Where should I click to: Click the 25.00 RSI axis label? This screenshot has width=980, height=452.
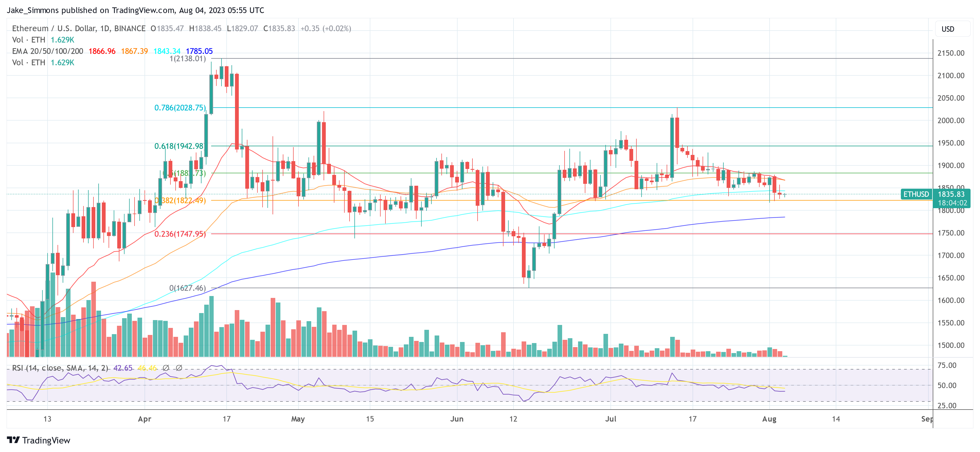[x=947, y=406]
